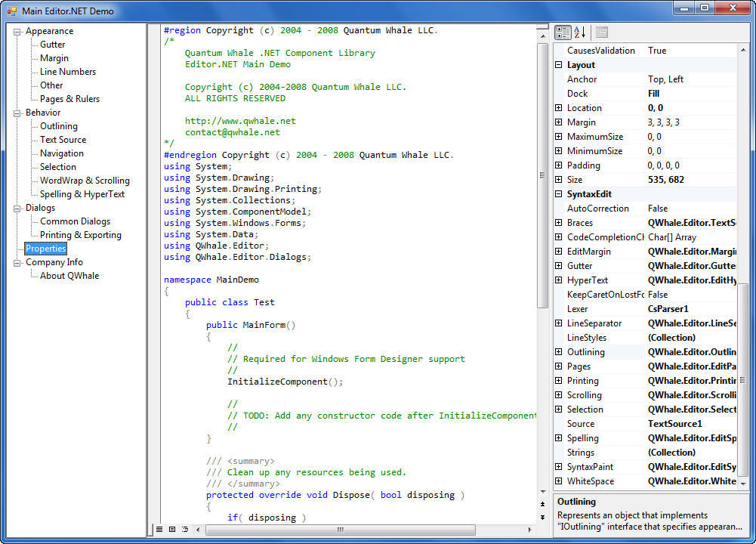Collapse the Appearance tree node
756x544 pixels.
17,32
